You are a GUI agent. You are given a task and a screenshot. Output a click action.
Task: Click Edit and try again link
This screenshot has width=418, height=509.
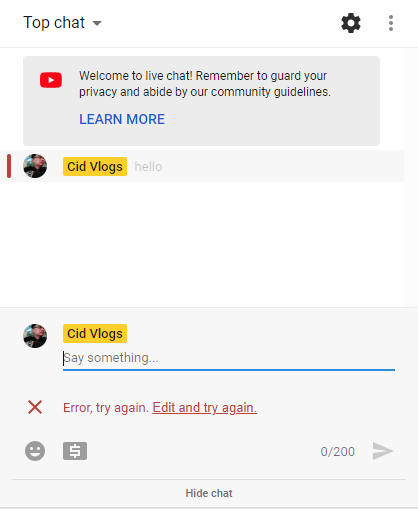205,407
